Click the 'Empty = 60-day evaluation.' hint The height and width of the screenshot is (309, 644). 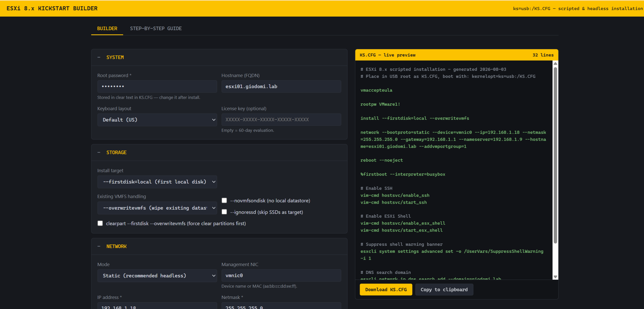pos(248,130)
